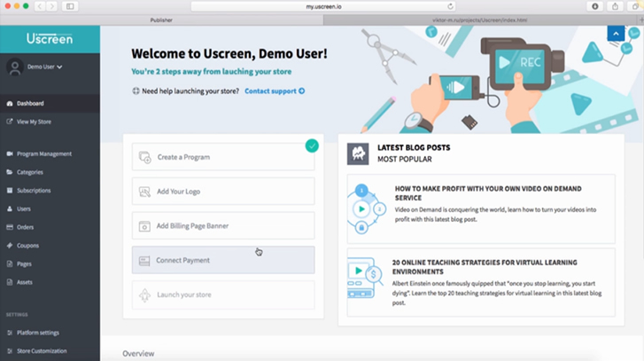Open View My Store menu item
Image resolution: width=644 pixels, height=361 pixels.
tap(50, 122)
